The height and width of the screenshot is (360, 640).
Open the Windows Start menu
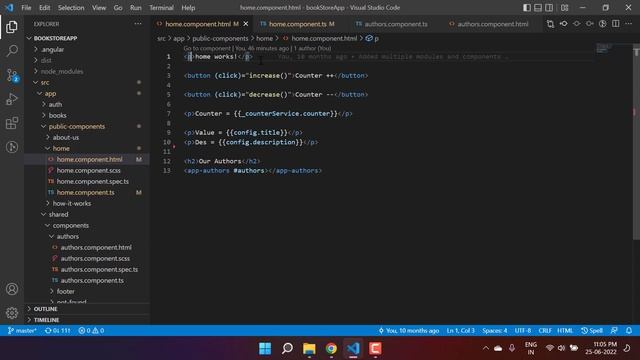point(265,349)
